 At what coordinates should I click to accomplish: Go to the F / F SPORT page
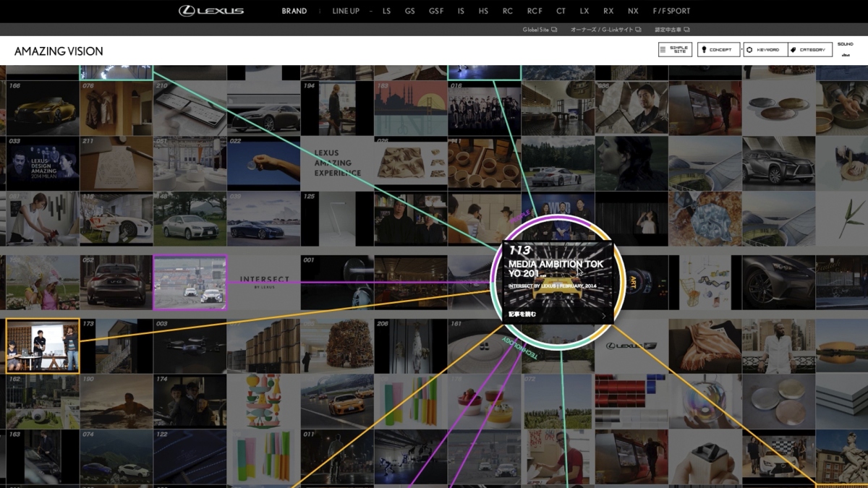[671, 11]
